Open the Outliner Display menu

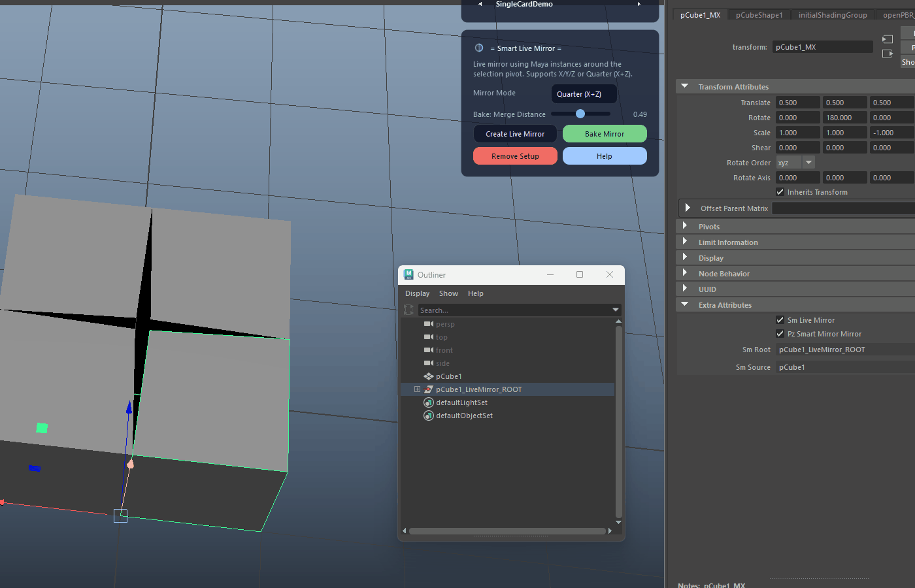coord(417,293)
